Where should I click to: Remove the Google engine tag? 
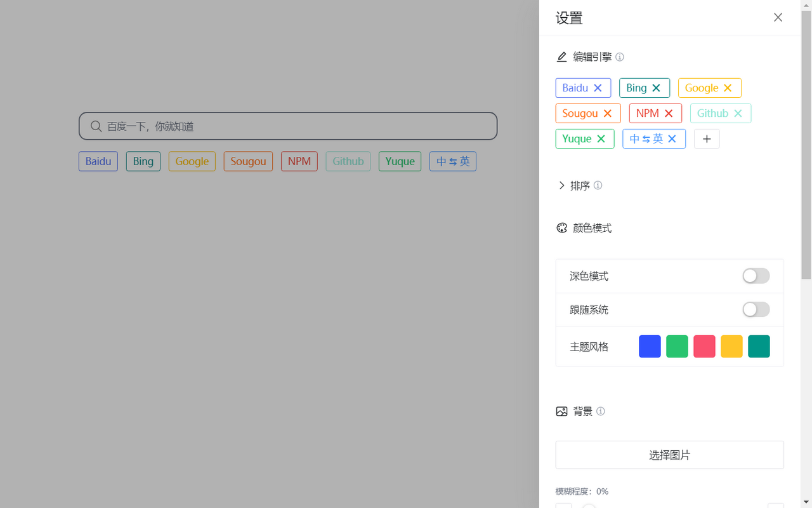[x=728, y=88]
